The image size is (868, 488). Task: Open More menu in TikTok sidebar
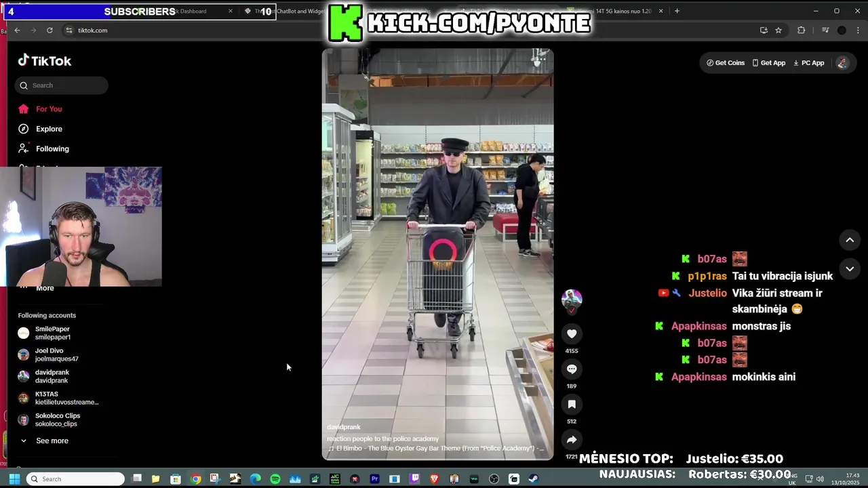click(x=45, y=288)
